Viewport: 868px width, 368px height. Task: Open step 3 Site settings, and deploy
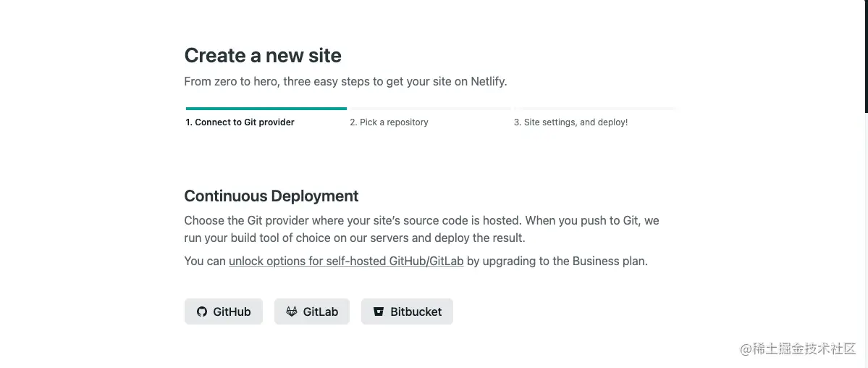[x=570, y=122]
